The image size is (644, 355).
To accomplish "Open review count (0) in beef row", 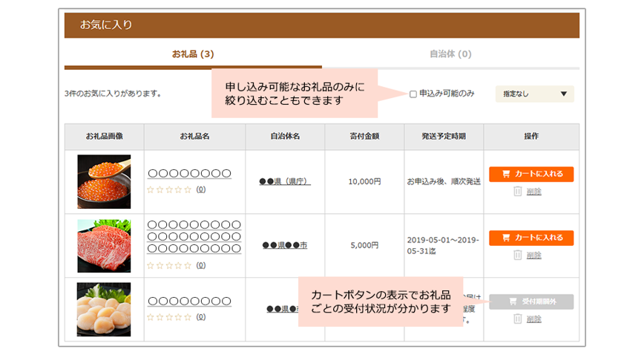I will pyautogui.click(x=201, y=265).
